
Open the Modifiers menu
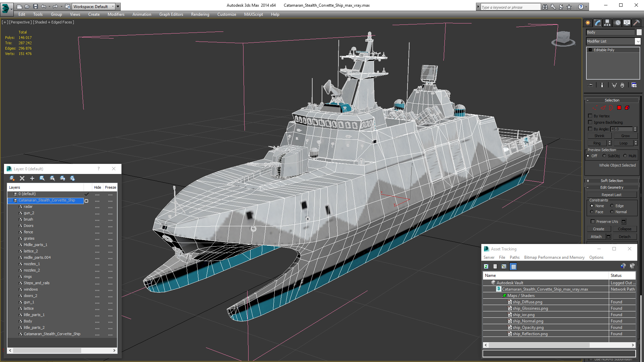116,14
